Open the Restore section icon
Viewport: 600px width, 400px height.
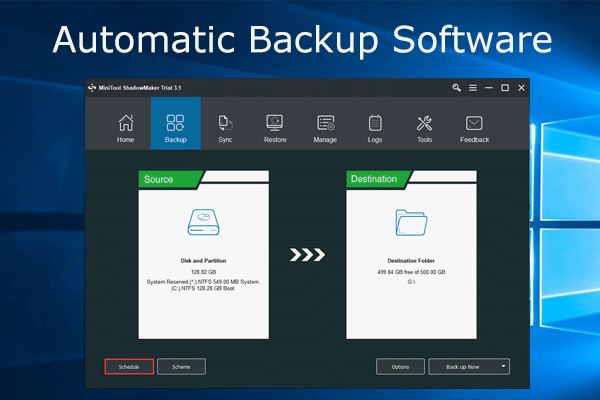pyautogui.click(x=275, y=123)
